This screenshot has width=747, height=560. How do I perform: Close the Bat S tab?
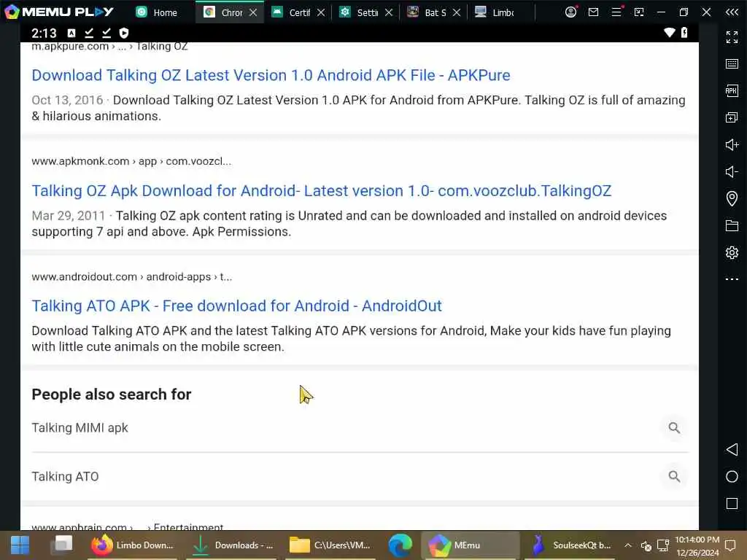pos(457,12)
